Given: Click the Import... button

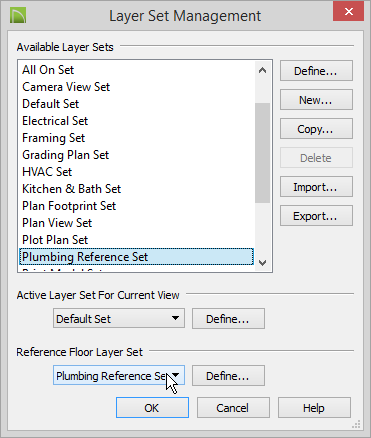Looking at the screenshot, I should (x=316, y=187).
